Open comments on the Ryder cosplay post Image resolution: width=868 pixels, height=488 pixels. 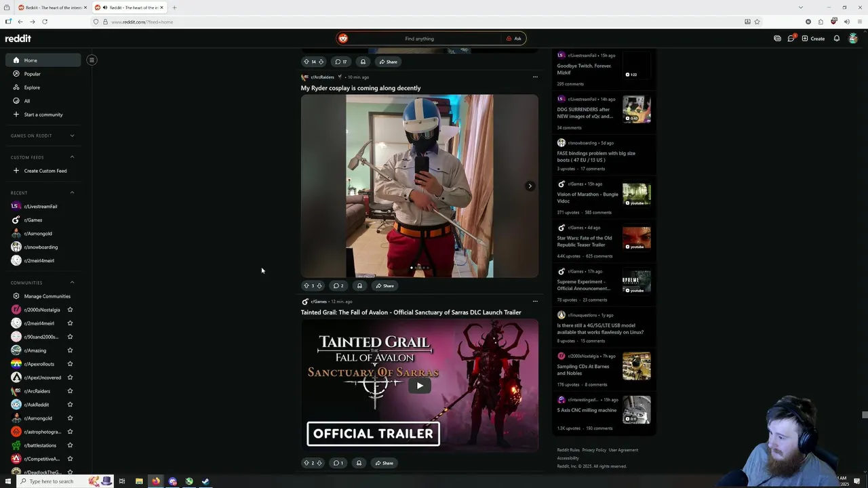tap(338, 285)
